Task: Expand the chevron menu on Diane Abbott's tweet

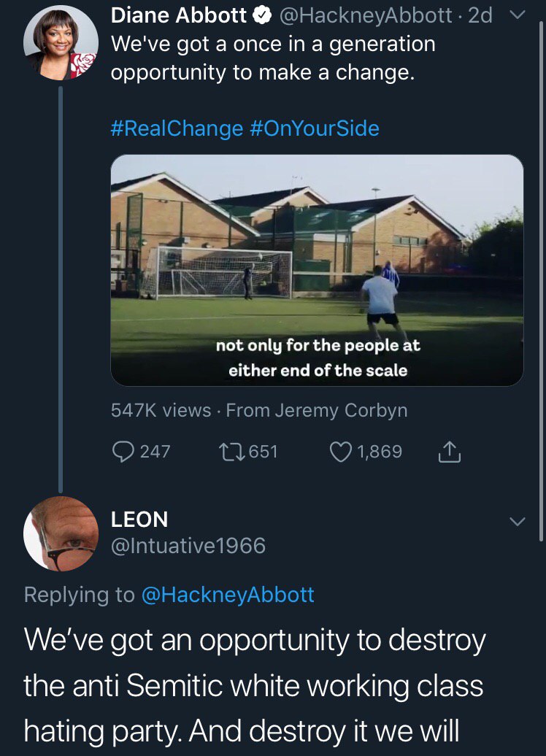Action: [x=518, y=15]
